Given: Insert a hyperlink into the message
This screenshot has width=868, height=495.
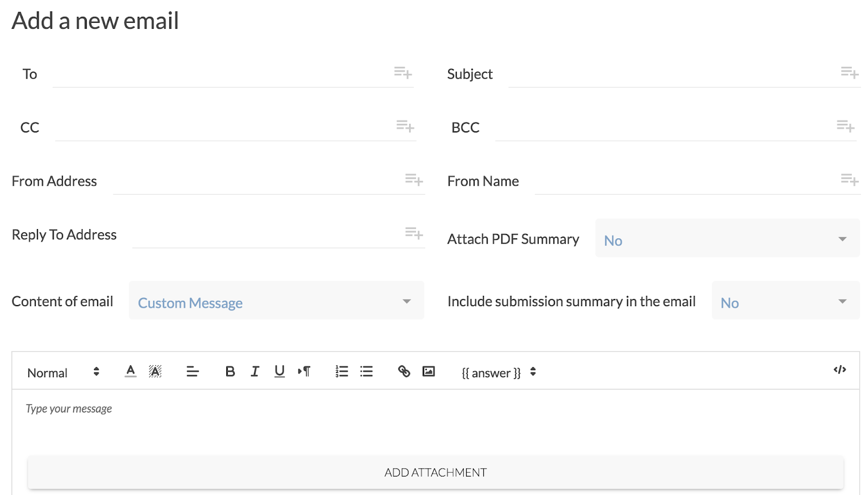Looking at the screenshot, I should coord(404,371).
